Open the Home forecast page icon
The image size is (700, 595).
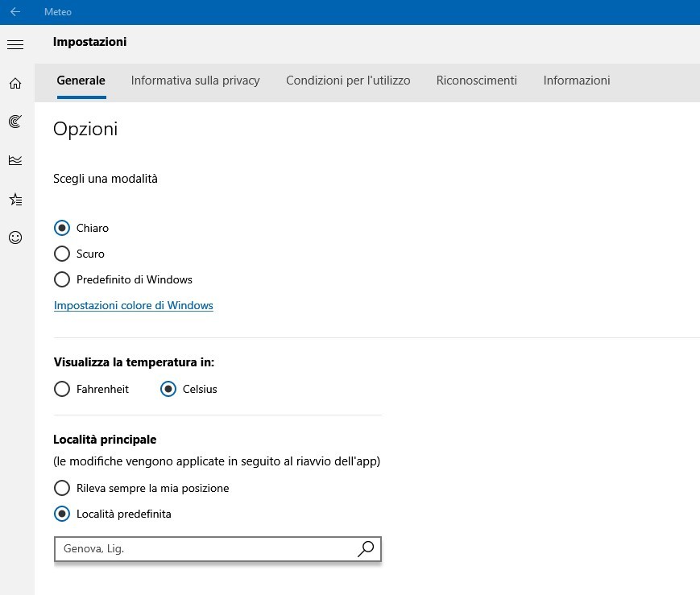pyautogui.click(x=15, y=84)
